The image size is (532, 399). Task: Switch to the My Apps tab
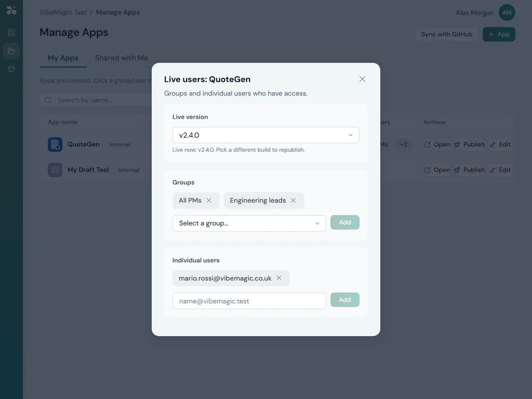point(63,57)
